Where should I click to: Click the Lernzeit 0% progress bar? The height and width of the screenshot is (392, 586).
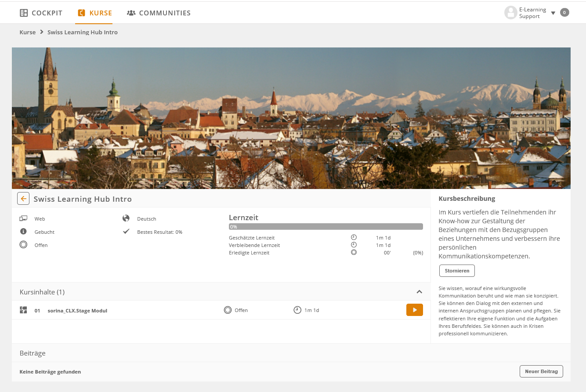coord(326,227)
